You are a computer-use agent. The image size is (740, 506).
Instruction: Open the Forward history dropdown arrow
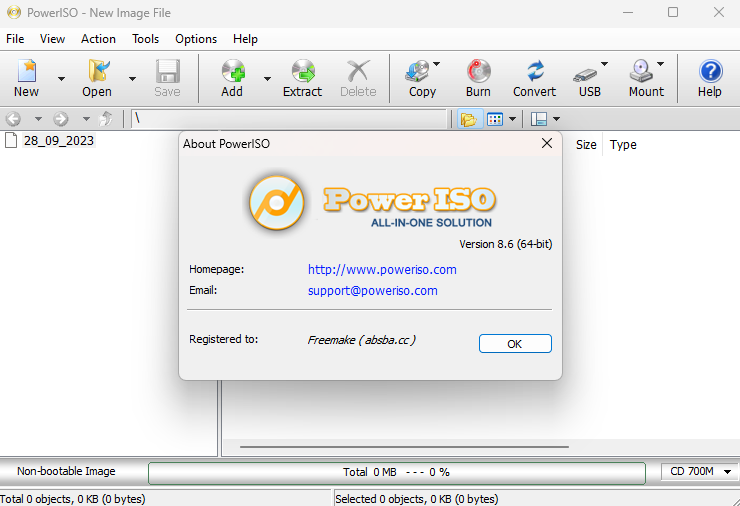(x=86, y=119)
